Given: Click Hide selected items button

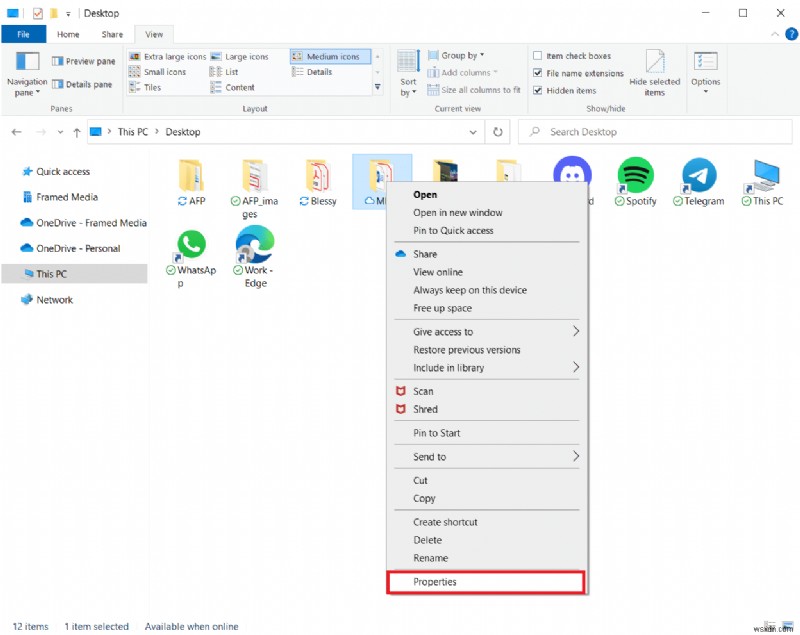Looking at the screenshot, I should [655, 73].
